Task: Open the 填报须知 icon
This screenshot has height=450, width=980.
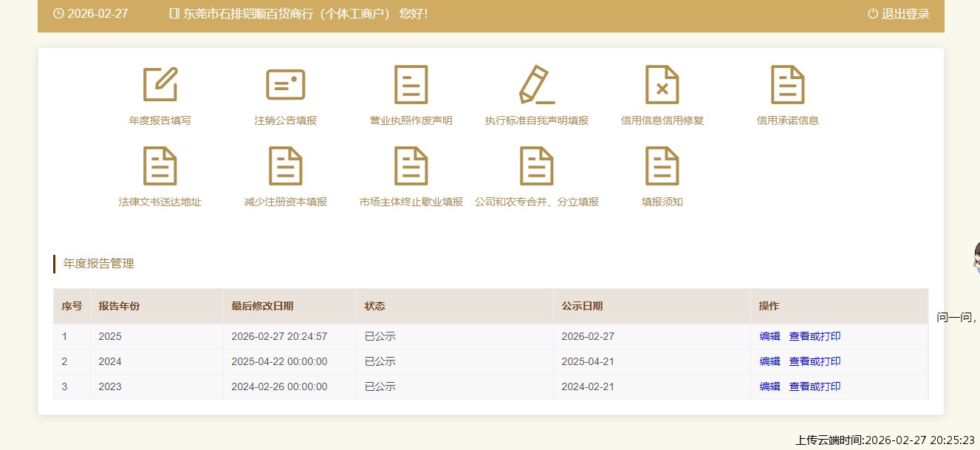Action: pos(662,166)
